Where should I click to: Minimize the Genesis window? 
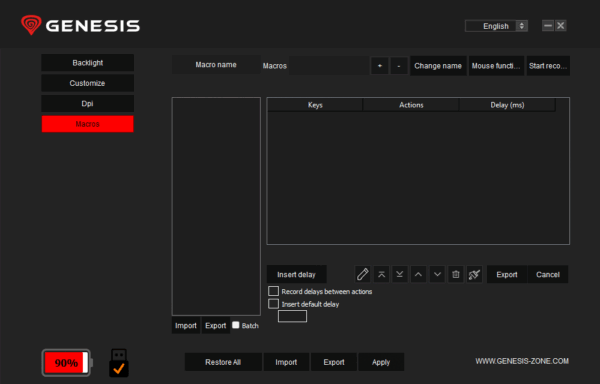point(548,26)
